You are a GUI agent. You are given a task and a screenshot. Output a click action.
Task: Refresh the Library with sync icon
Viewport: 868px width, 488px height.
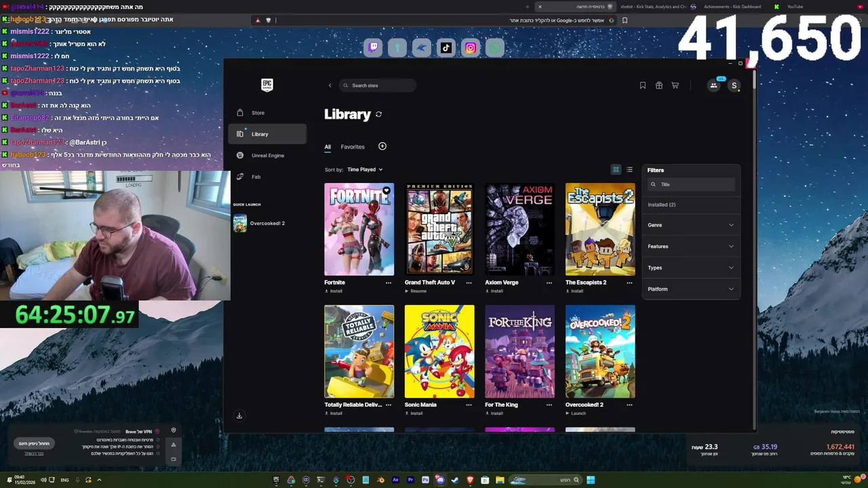[x=378, y=115]
